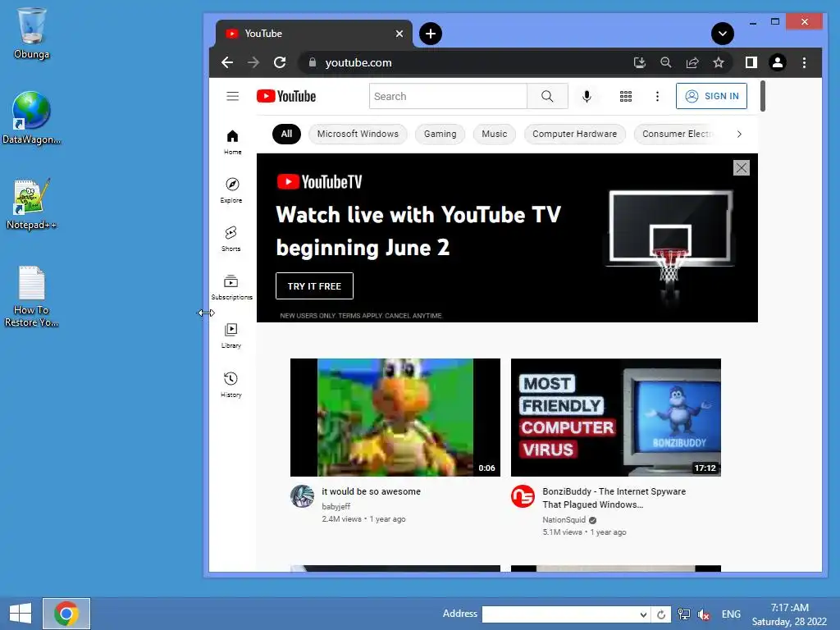Click the taskbar Address input field
The image size is (840, 630).
(x=560, y=614)
